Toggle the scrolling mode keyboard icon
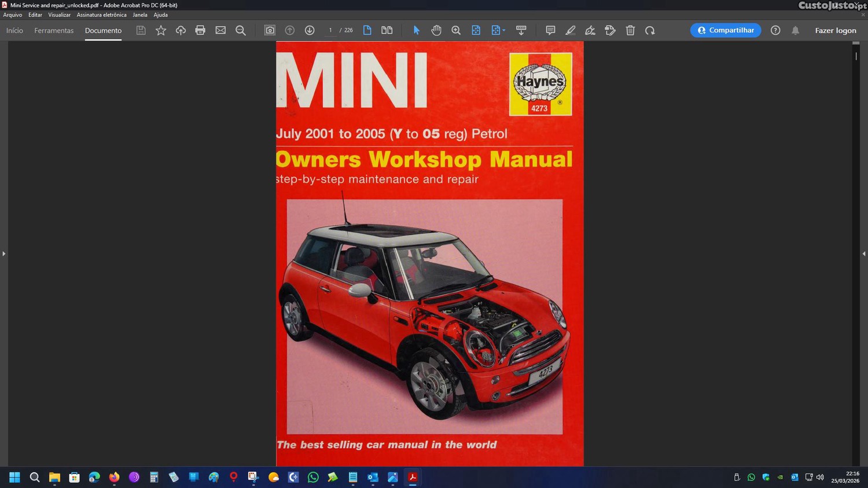This screenshot has width=868, height=488. tap(521, 31)
